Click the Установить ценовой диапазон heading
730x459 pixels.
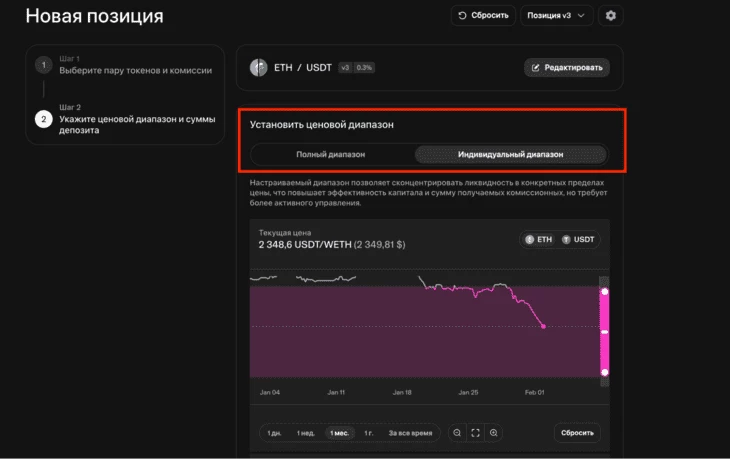coord(322,125)
